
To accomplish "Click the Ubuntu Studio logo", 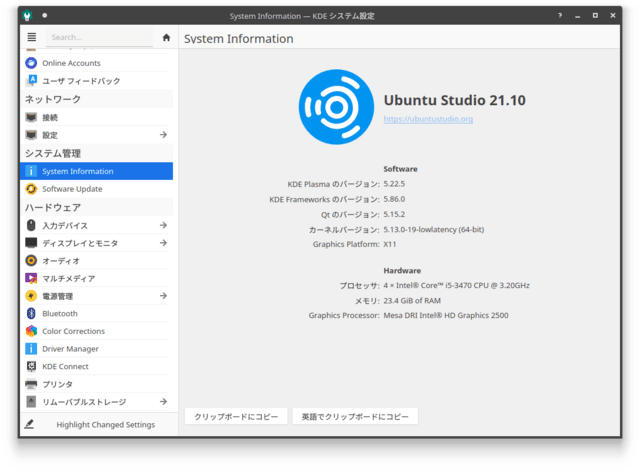I will tap(336, 107).
